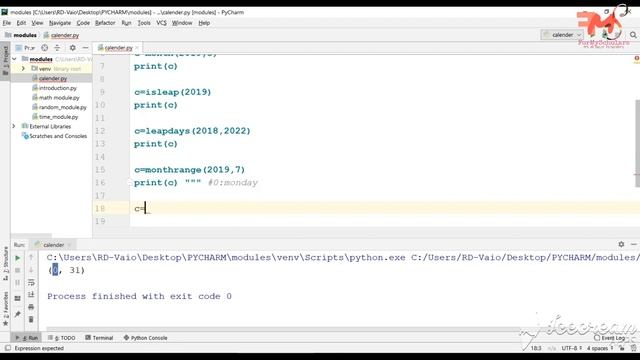The width and height of the screenshot is (640, 360).
Task: Open Project panel settings gear
Action: (x=72, y=48)
